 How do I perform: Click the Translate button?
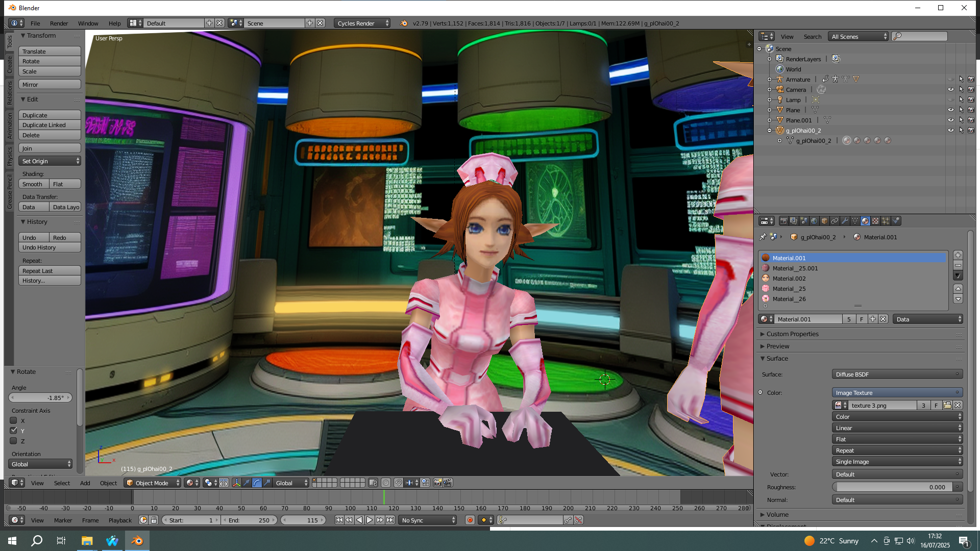click(50, 51)
